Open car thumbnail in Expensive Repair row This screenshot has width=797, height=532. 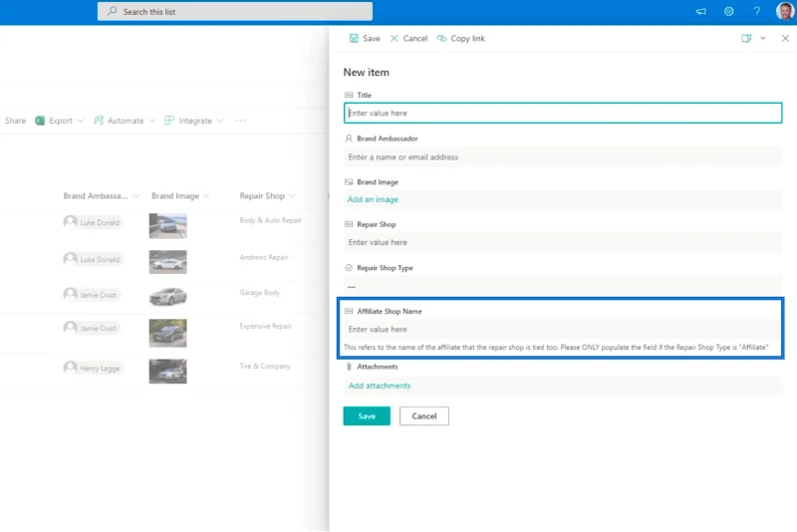click(x=167, y=333)
